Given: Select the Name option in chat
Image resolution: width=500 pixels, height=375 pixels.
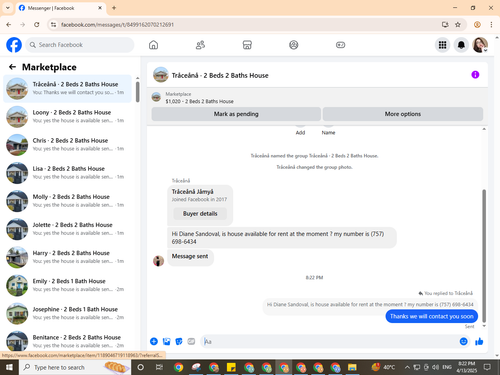Looking at the screenshot, I should [x=328, y=132].
